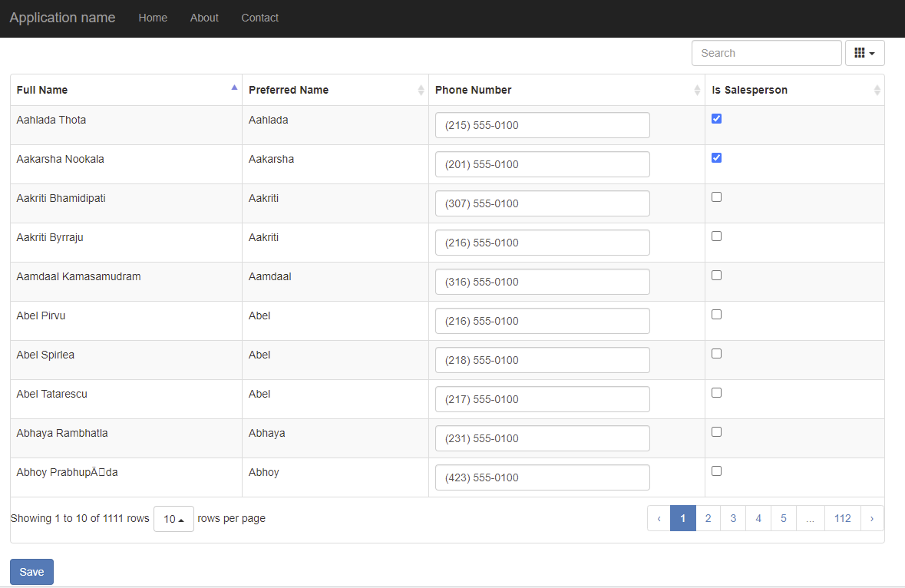Mark Abel Pirvu as a salesperson

tap(716, 314)
